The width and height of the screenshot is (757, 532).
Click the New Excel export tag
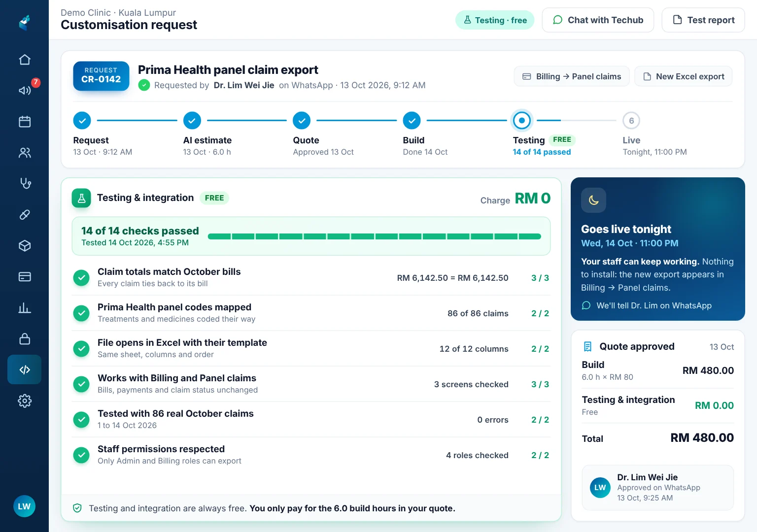[684, 76]
